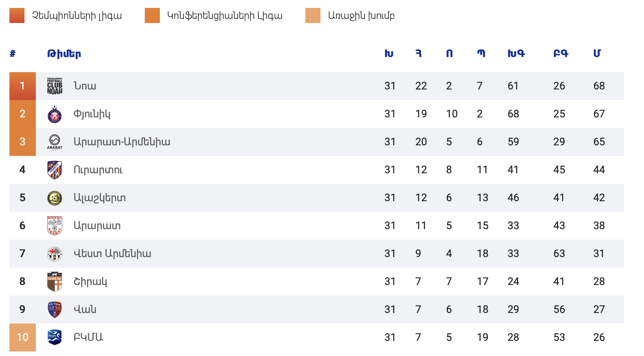Viewport: 644px width, 356px height.
Task: Click the Shirak shield logo
Action: coord(55,282)
